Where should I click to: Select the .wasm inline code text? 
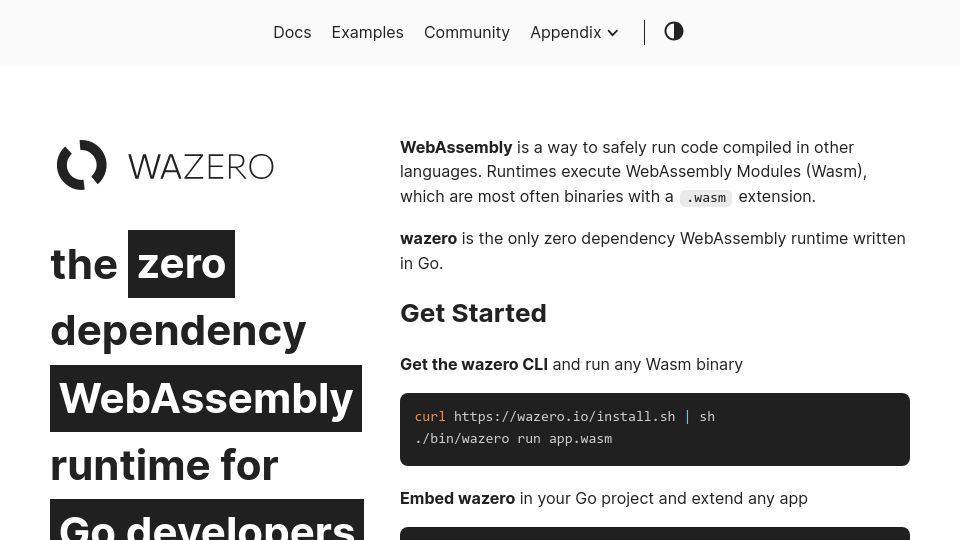click(x=706, y=198)
